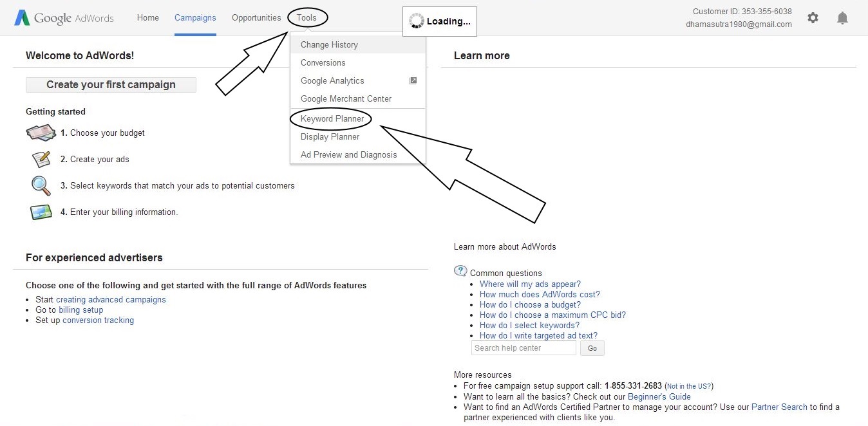
Task: Click the Google AdWords logo
Action: tap(64, 18)
